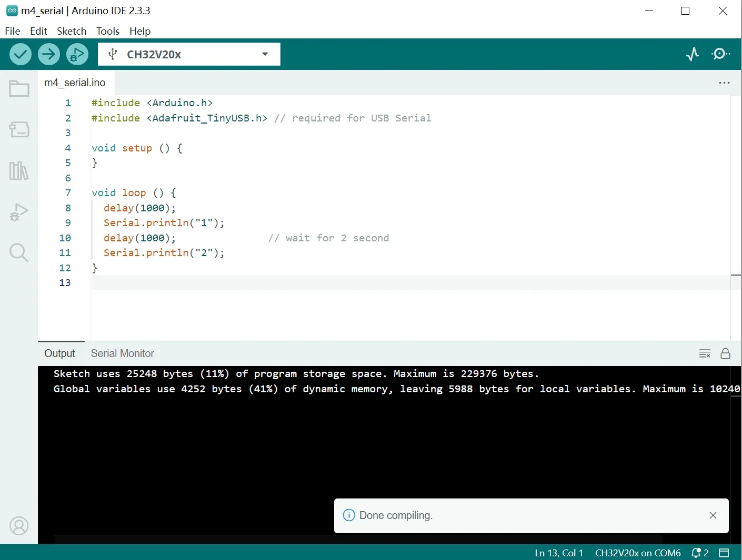Open the Search panel in the sidebar
The height and width of the screenshot is (560, 742).
point(19,253)
